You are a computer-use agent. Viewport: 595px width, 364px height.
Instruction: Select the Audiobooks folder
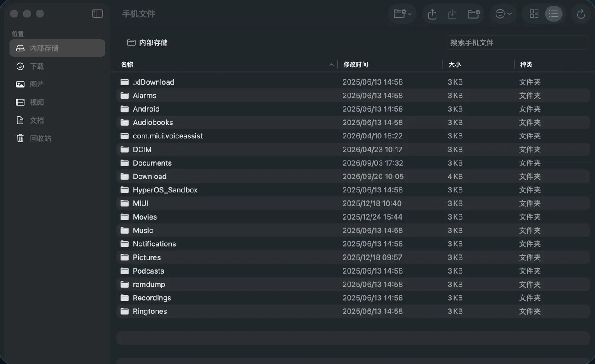pos(353,122)
